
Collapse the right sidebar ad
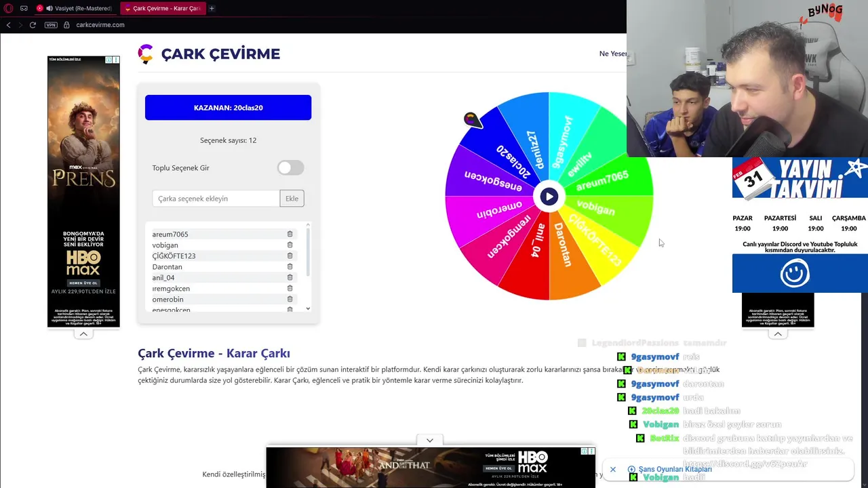pos(778,333)
